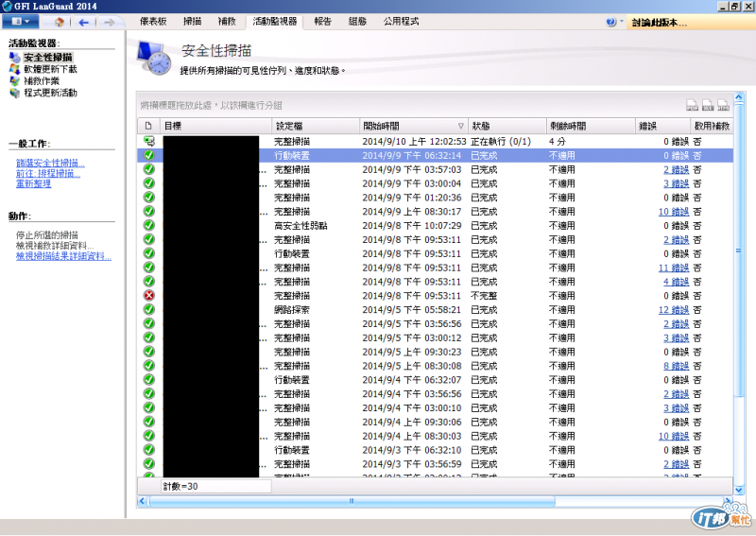Image resolution: width=756 pixels, height=536 pixels.
Task: Open the 組態 tab
Action: [x=357, y=21]
